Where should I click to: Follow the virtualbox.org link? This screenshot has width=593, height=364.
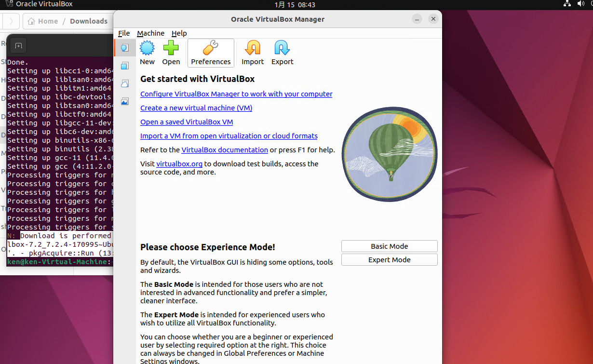point(179,163)
